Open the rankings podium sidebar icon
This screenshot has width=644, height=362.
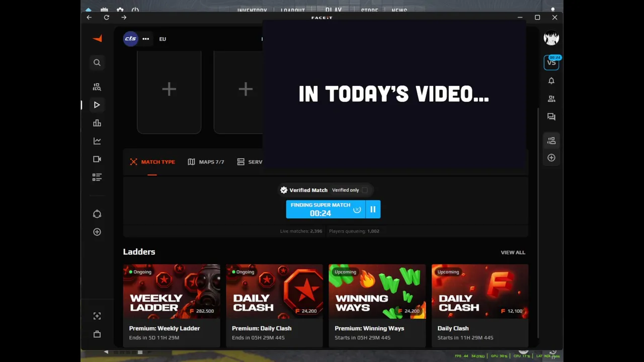click(97, 123)
